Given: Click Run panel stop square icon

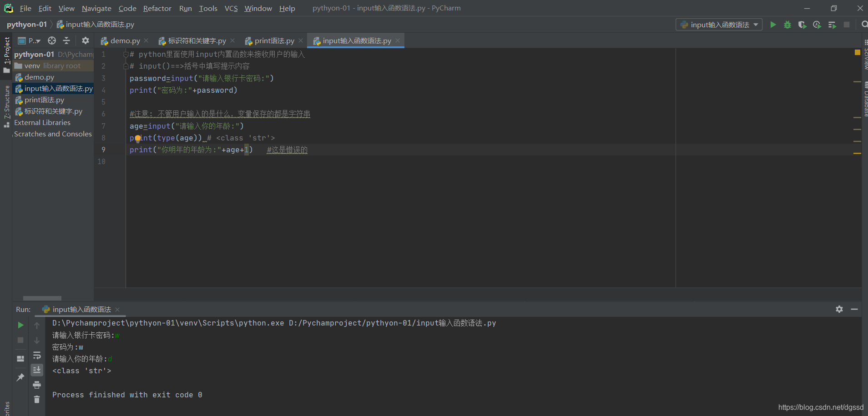Looking at the screenshot, I should 20,340.
